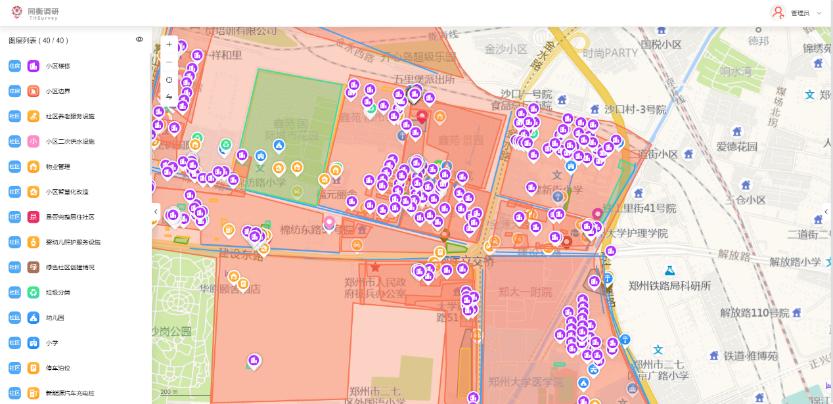Viewport: 833px width, 404px height.
Task: Select the measure tool below reset control
Action: click(169, 97)
